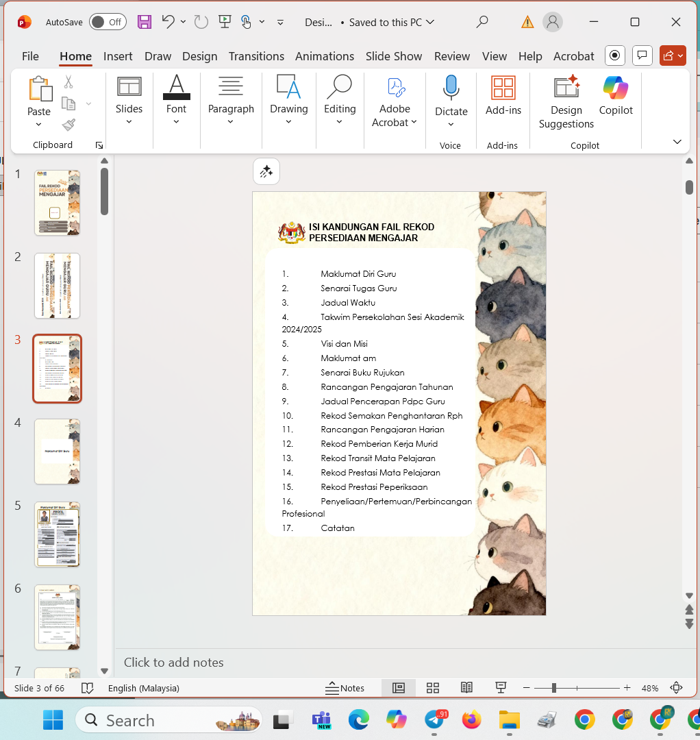Toggle the Notes pane button

[x=345, y=688]
